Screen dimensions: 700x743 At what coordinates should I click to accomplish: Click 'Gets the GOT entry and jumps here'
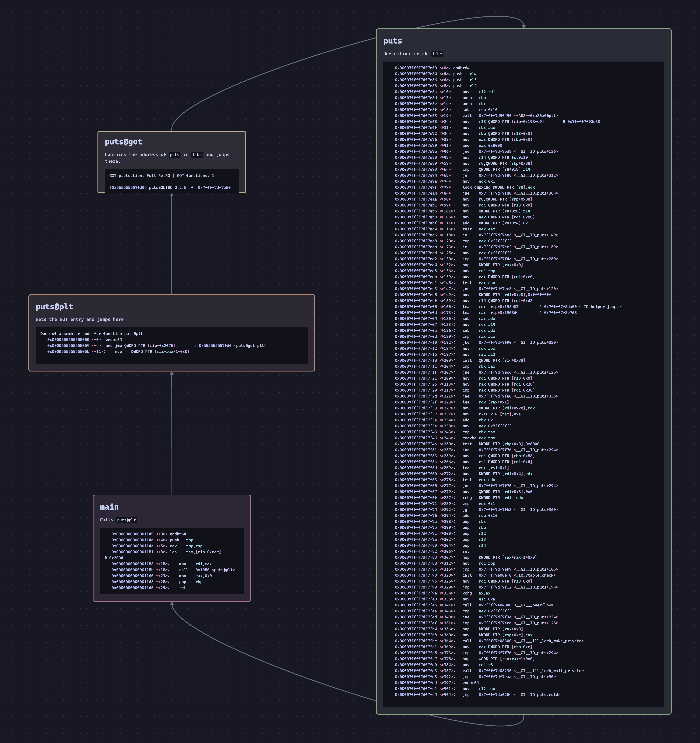80,319
